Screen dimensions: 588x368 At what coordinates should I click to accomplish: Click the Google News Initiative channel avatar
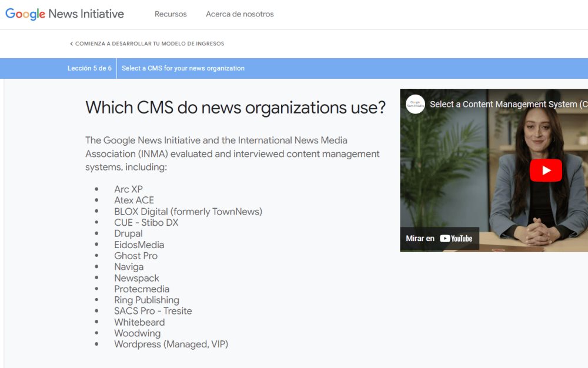[415, 104]
